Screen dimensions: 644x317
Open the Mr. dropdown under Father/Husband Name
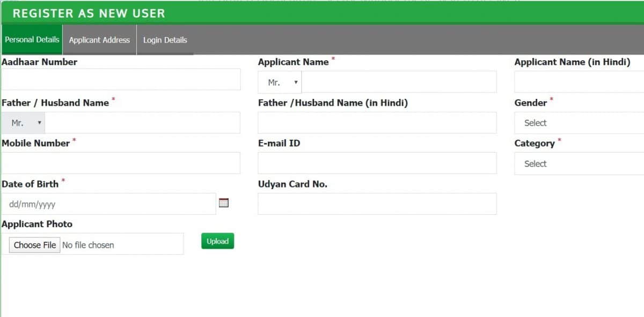[x=23, y=122]
